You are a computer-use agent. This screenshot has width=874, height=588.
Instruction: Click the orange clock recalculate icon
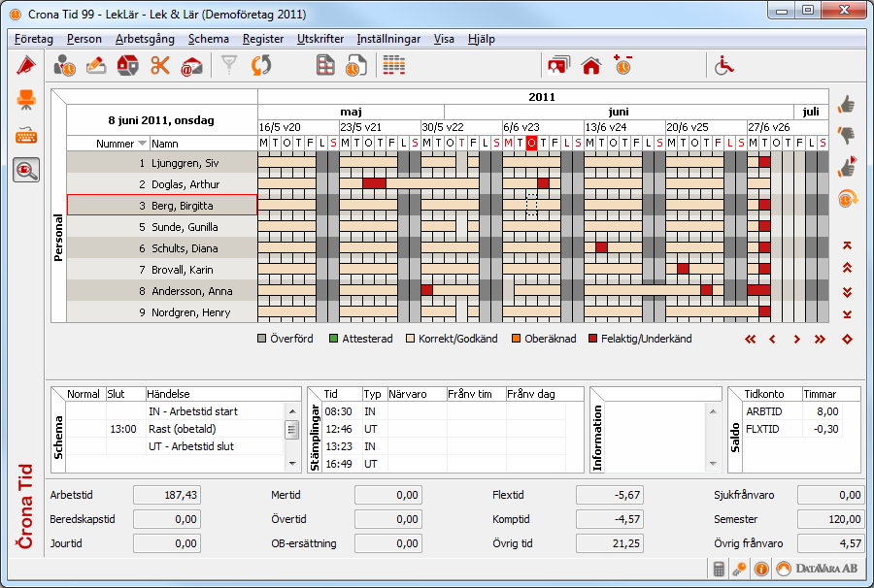847,198
